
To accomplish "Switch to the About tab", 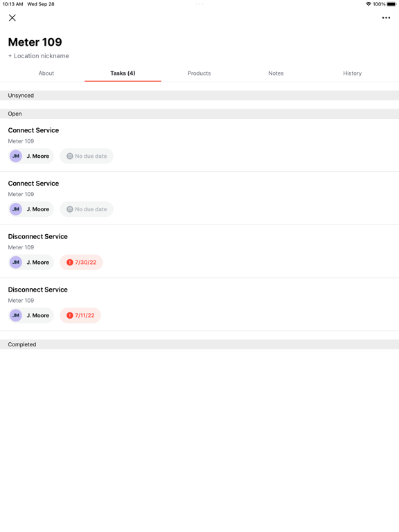I will [46, 73].
